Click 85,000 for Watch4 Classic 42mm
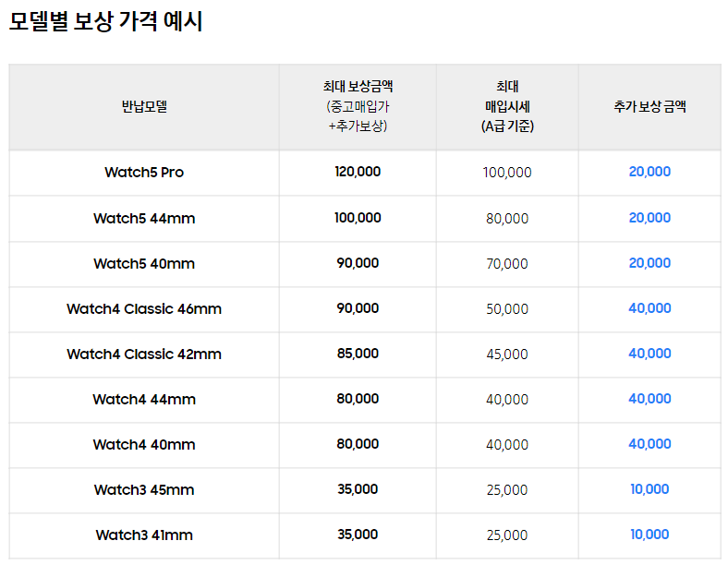Image resolution: width=728 pixels, height=565 pixels. point(358,354)
